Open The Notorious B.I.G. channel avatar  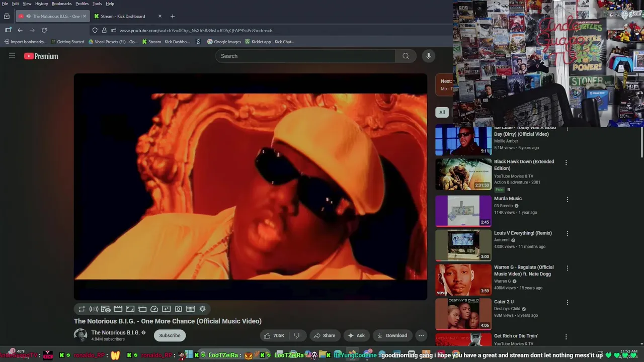click(80, 335)
